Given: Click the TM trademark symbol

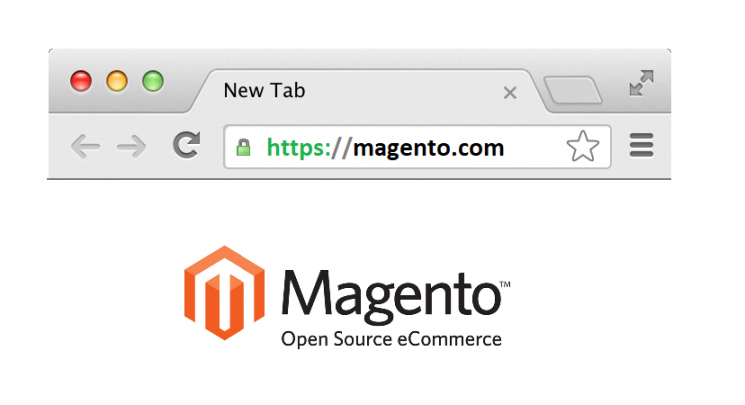Looking at the screenshot, I should (x=505, y=284).
